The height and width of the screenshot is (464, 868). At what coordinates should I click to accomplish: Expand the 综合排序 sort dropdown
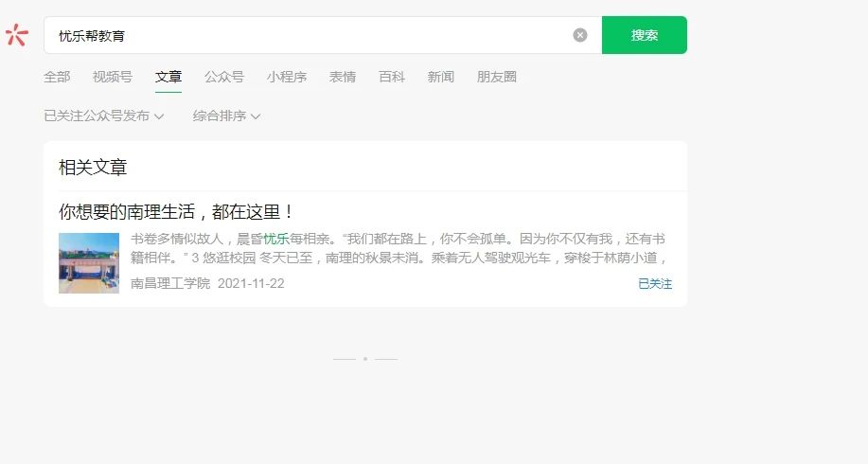226,116
